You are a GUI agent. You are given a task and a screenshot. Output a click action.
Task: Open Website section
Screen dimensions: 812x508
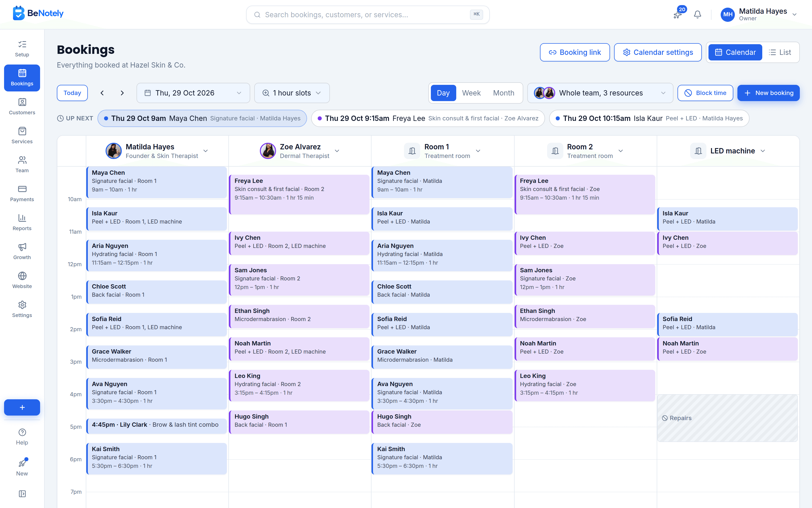point(22,280)
